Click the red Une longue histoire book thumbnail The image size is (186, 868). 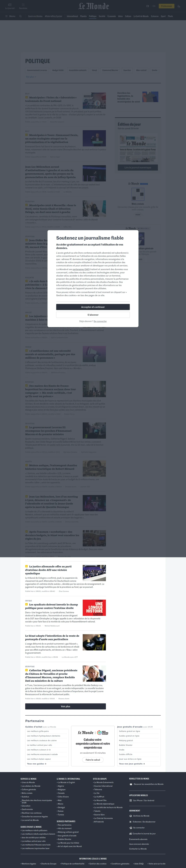tap(94, 608)
